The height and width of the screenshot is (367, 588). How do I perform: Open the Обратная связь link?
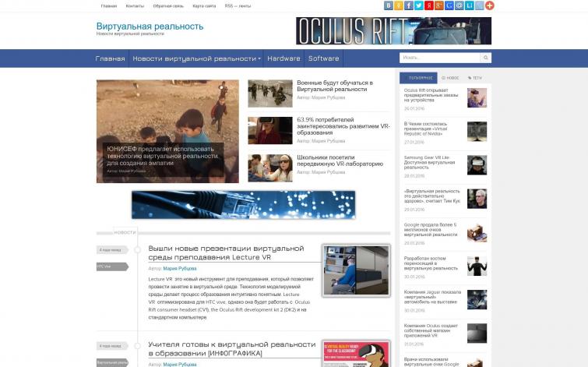point(168,6)
